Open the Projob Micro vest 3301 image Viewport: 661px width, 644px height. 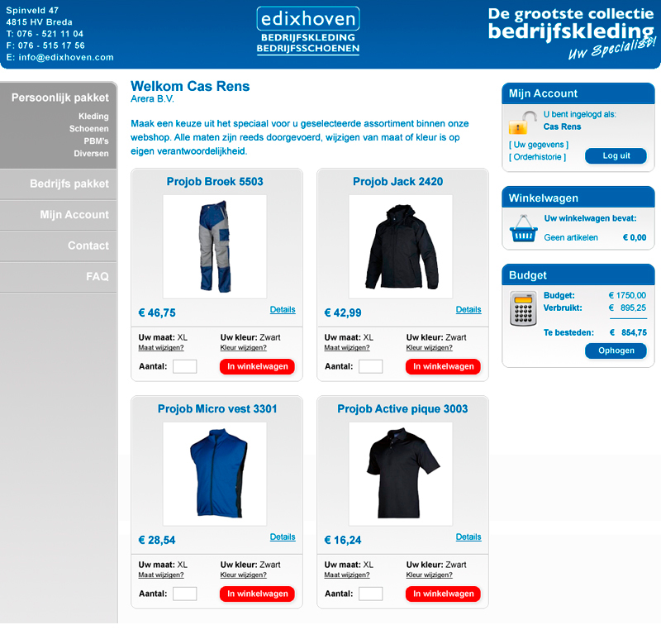pos(215,474)
